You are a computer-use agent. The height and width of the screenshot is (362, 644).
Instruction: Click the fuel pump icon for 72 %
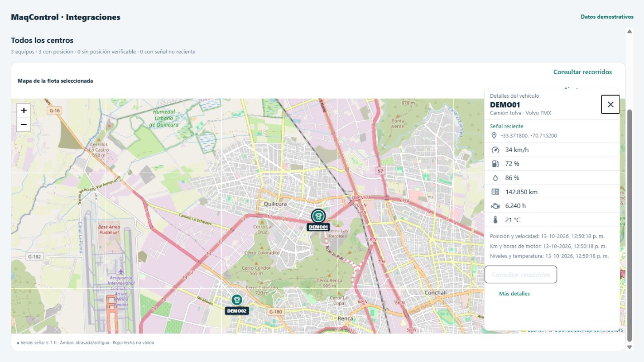pos(495,164)
